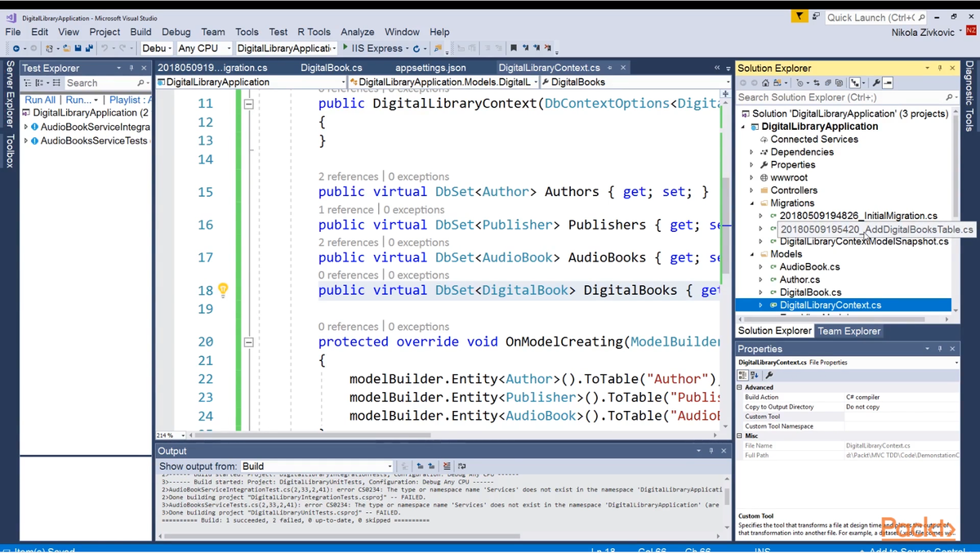
Task: Click Run All link in Test Explorer
Action: (x=40, y=100)
